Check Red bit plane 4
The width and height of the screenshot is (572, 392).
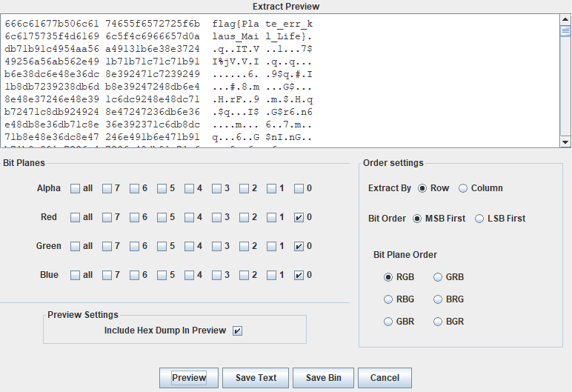189,218
